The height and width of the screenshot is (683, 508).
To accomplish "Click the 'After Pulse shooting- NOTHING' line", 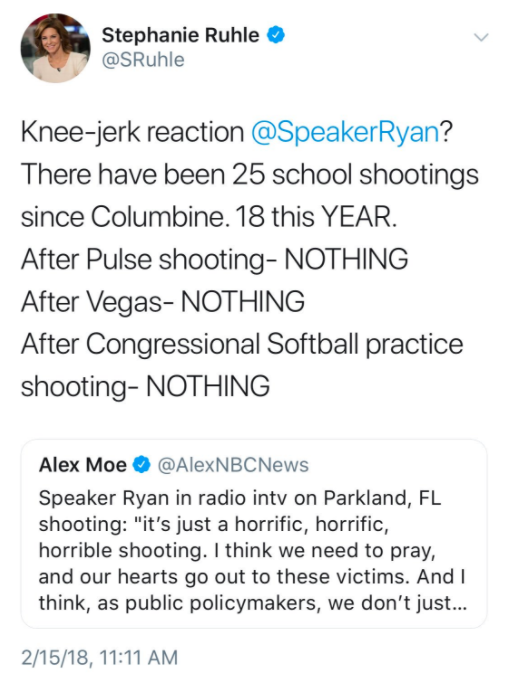I will (214, 259).
